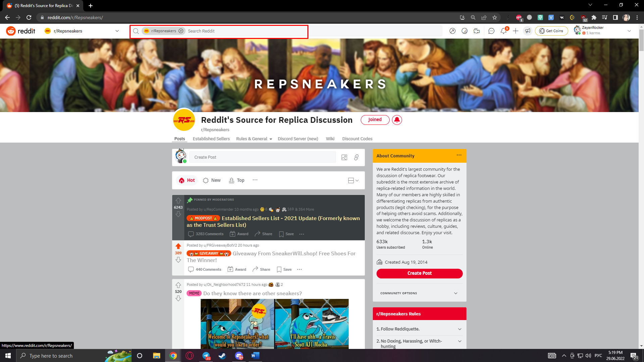The height and width of the screenshot is (362, 644).
Task: Open Steam from the taskbar
Action: click(222, 356)
